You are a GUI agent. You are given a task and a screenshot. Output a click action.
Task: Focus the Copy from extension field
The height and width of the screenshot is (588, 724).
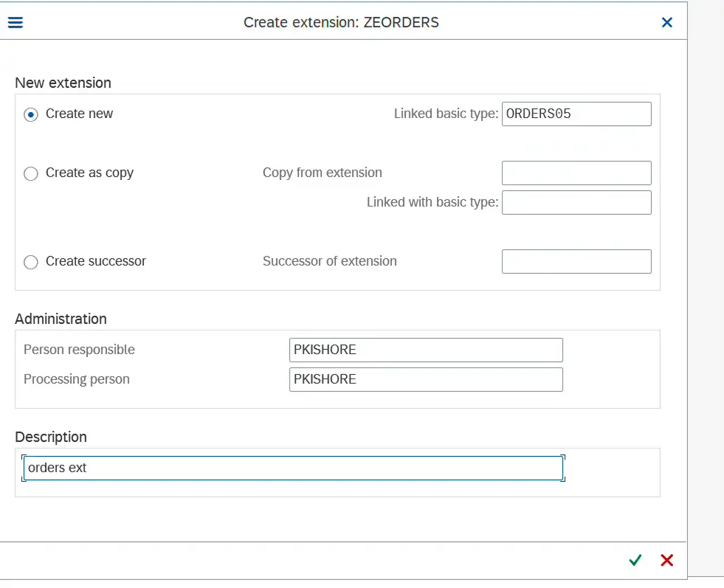(x=576, y=173)
